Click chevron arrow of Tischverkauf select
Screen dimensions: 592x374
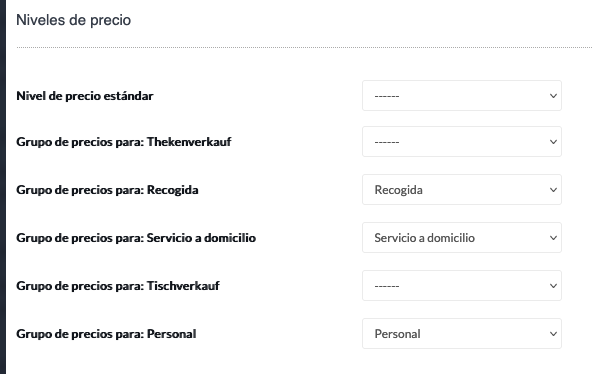coord(553,286)
